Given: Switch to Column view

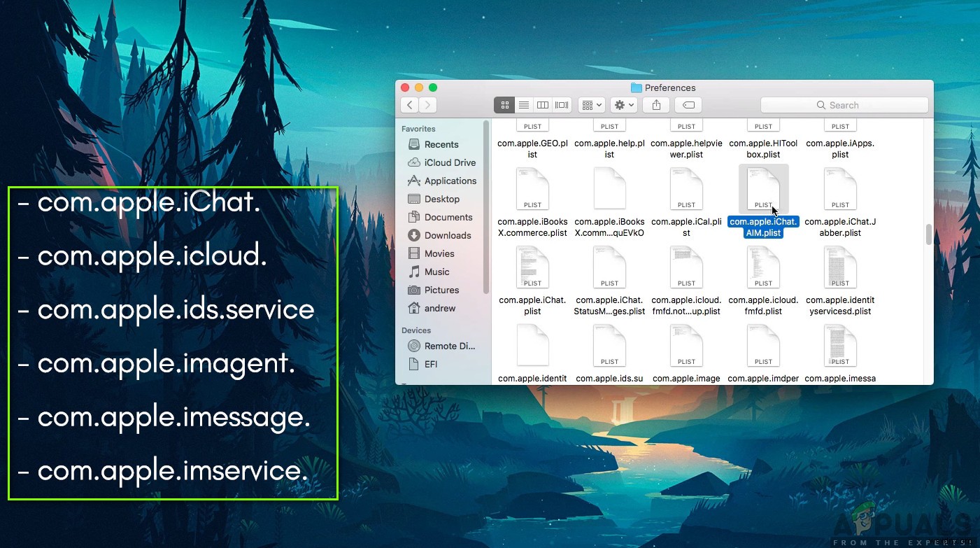Looking at the screenshot, I should click(x=543, y=104).
